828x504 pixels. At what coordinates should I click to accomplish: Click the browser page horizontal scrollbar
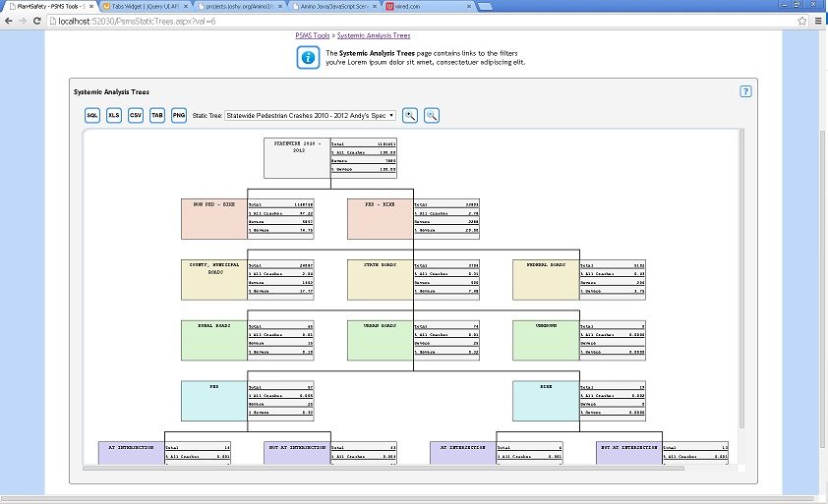pyautogui.click(x=406, y=498)
